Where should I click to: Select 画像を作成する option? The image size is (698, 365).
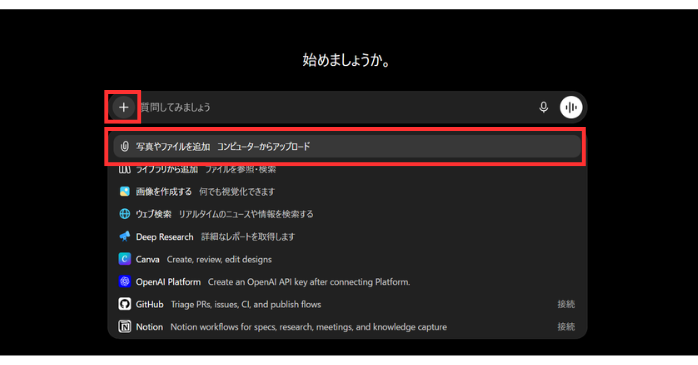coord(347,191)
